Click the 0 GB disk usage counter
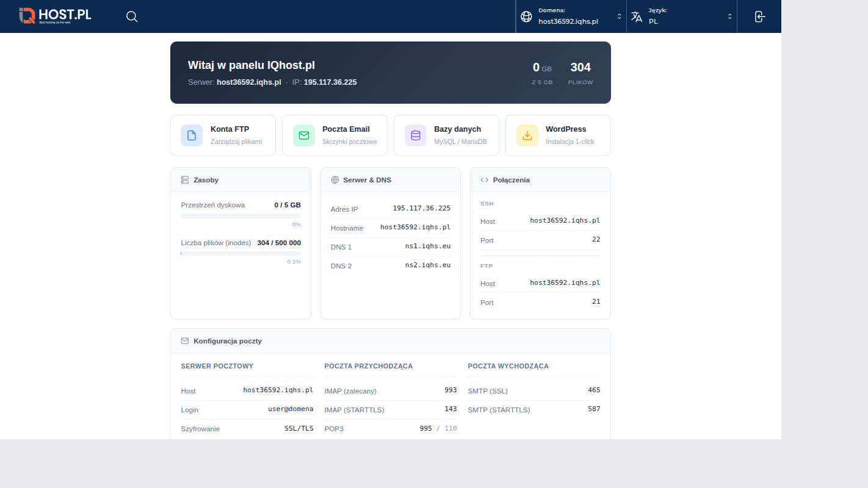 tap(542, 73)
